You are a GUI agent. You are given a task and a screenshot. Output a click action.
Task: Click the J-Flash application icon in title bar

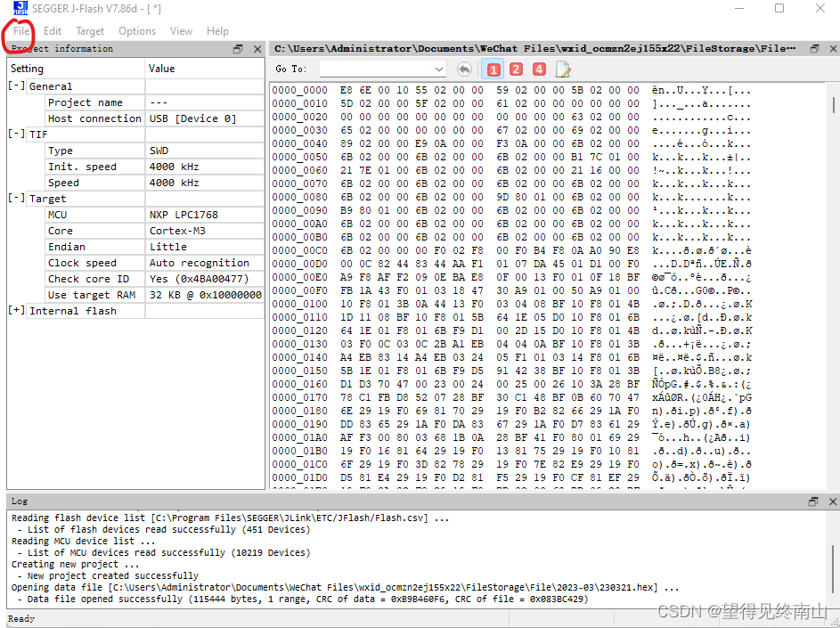click(20, 8)
